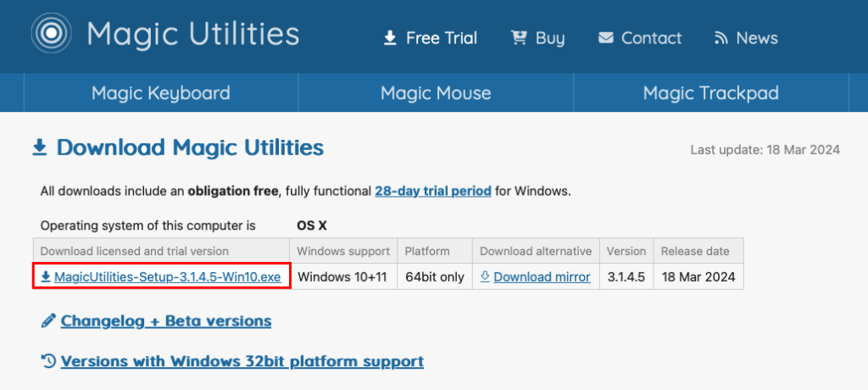Click the history clock icon beside 32bit versions

point(48,361)
